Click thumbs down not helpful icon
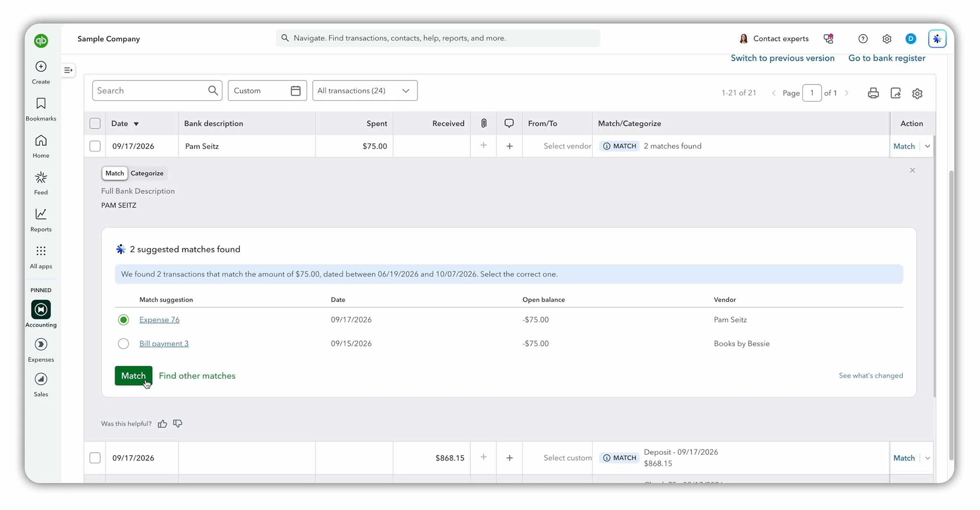980x510 pixels. 178,423
